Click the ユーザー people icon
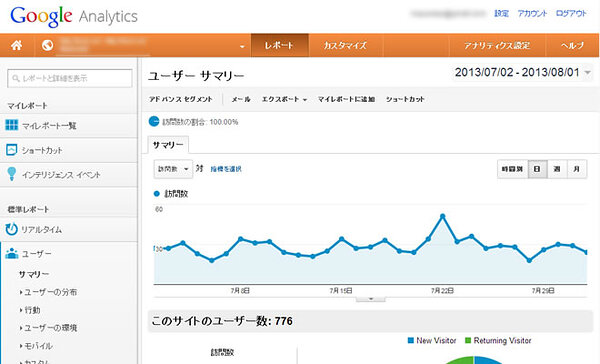 [x=11, y=253]
